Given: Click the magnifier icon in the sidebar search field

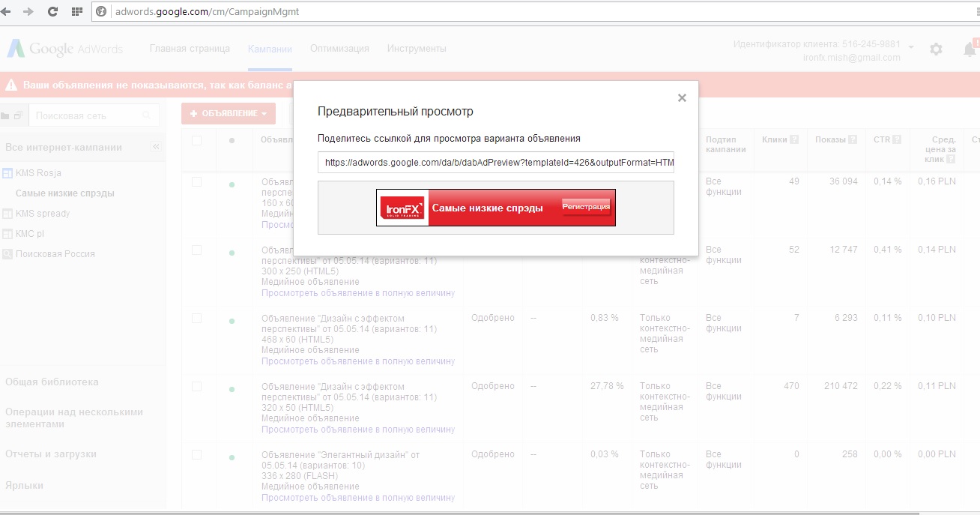Looking at the screenshot, I should (x=146, y=115).
